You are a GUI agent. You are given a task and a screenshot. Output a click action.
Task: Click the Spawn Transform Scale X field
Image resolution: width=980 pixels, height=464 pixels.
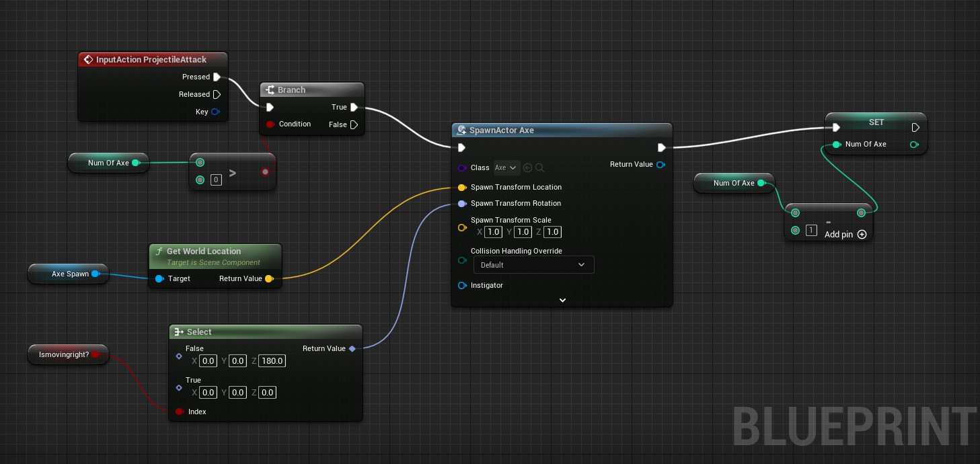pyautogui.click(x=494, y=232)
